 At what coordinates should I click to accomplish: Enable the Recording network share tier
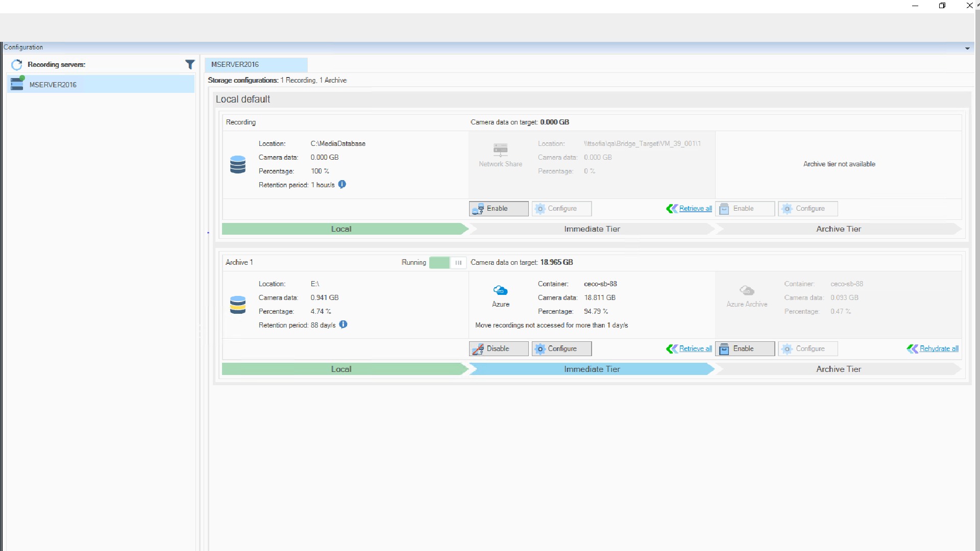[x=498, y=209]
